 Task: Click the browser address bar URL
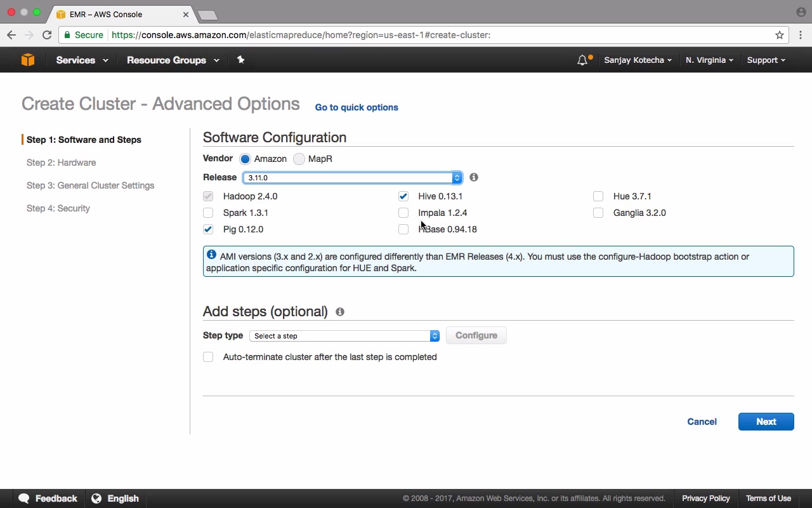[x=301, y=35]
